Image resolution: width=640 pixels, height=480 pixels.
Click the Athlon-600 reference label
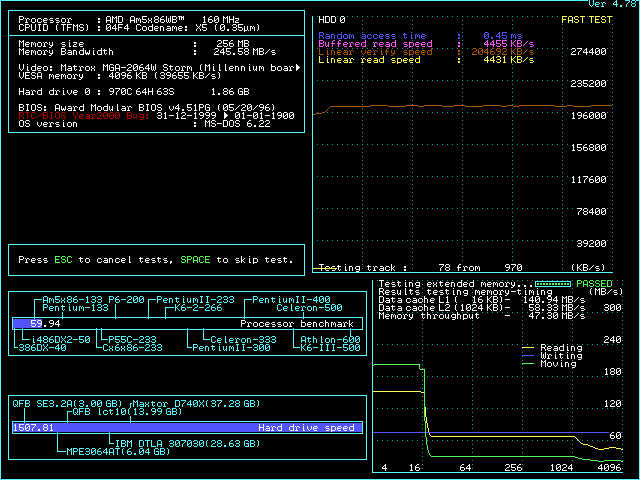(x=330, y=340)
